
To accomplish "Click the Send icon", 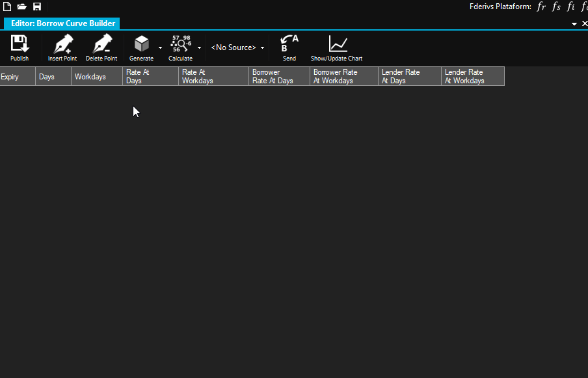I will click(x=289, y=45).
